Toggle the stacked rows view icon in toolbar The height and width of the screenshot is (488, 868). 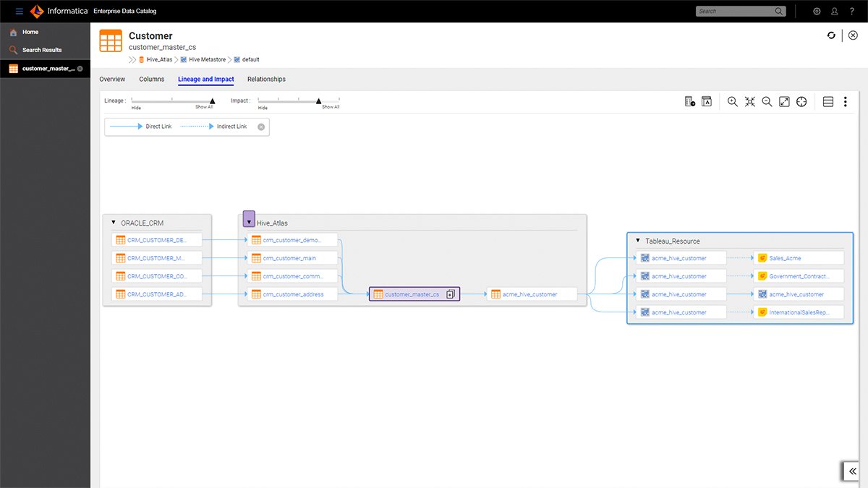coord(828,102)
